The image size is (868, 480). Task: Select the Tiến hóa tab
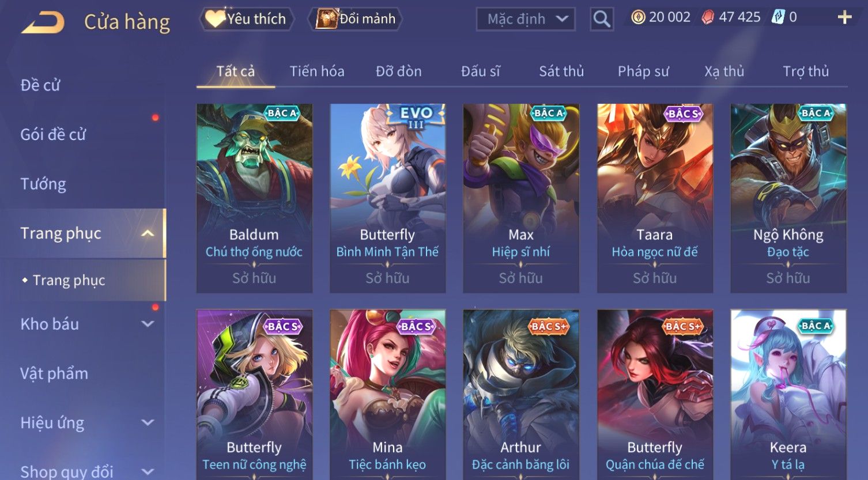(317, 71)
